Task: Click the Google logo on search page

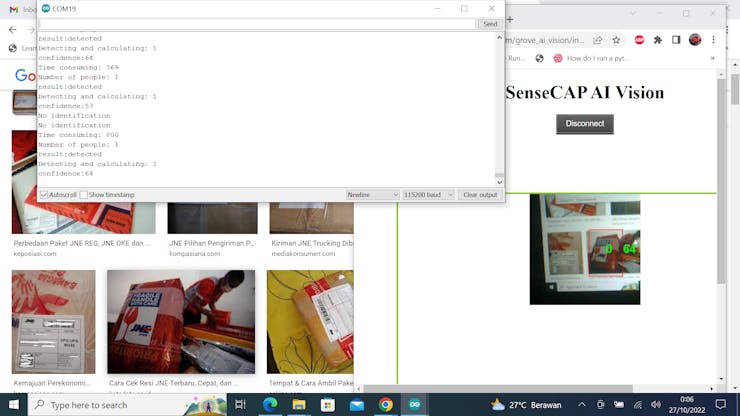Action: click(x=25, y=75)
